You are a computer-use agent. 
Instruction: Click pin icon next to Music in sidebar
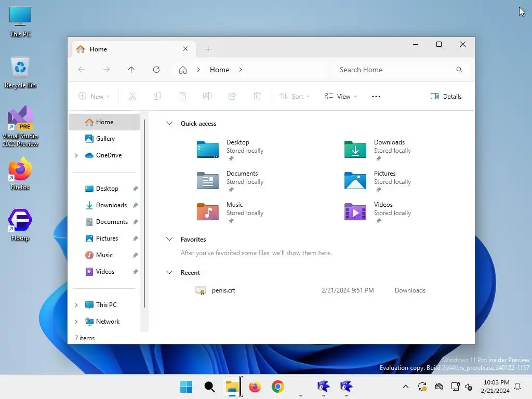click(136, 255)
